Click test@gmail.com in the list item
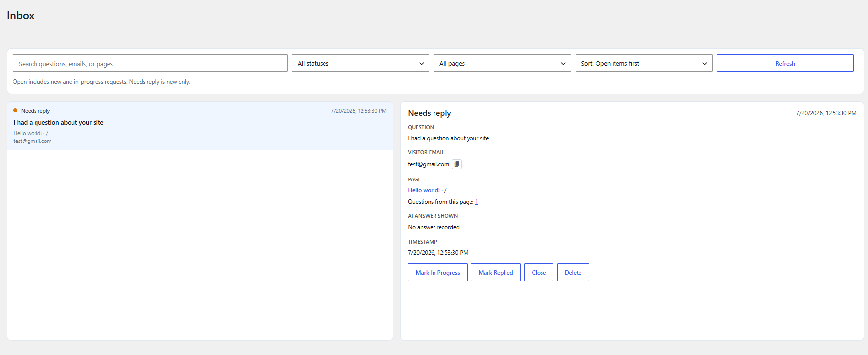 33,141
